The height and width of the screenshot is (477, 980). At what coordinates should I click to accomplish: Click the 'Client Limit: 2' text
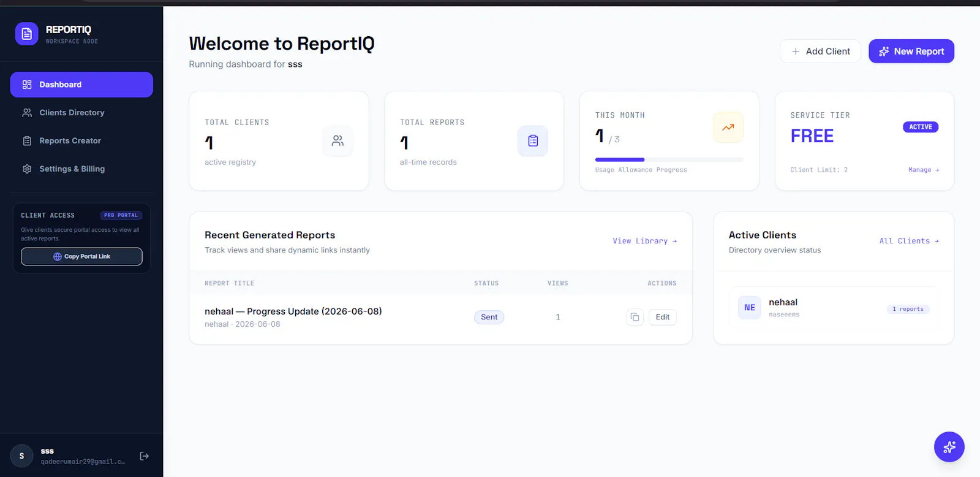point(819,170)
